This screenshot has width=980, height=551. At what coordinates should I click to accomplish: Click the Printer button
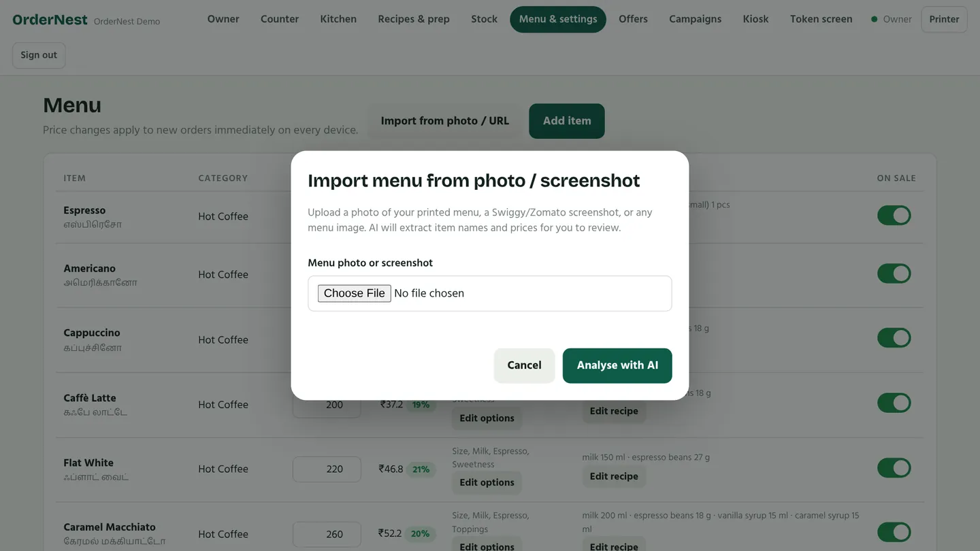[944, 19]
